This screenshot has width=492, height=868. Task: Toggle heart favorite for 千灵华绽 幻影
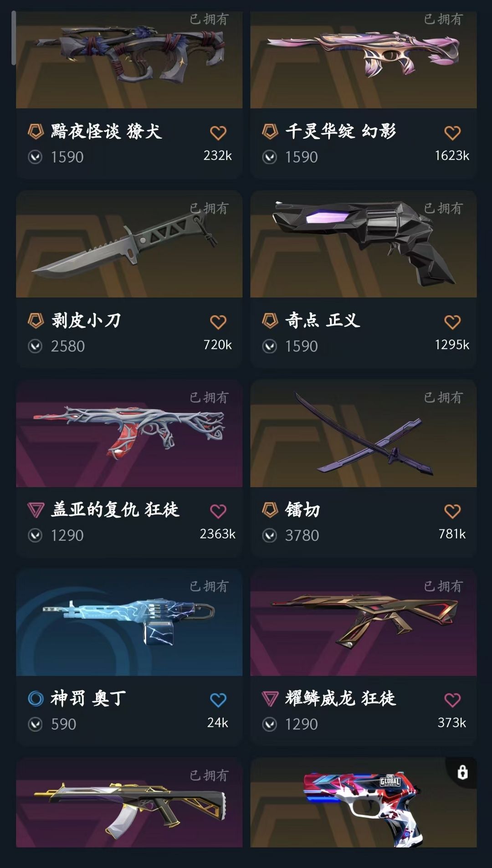pyautogui.click(x=452, y=133)
